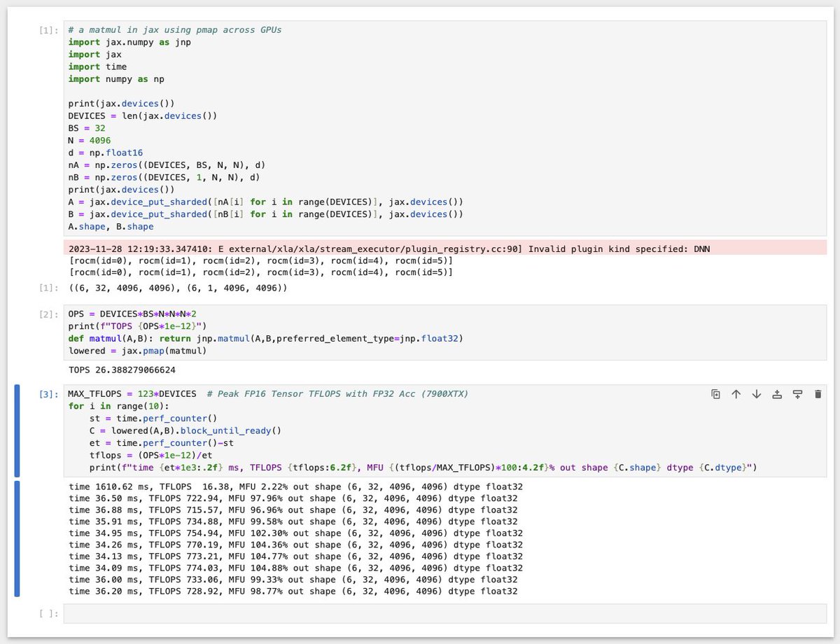Click the 'time 36.20 ms' output row
Viewport: 840px width, 644px height.
click(293, 591)
